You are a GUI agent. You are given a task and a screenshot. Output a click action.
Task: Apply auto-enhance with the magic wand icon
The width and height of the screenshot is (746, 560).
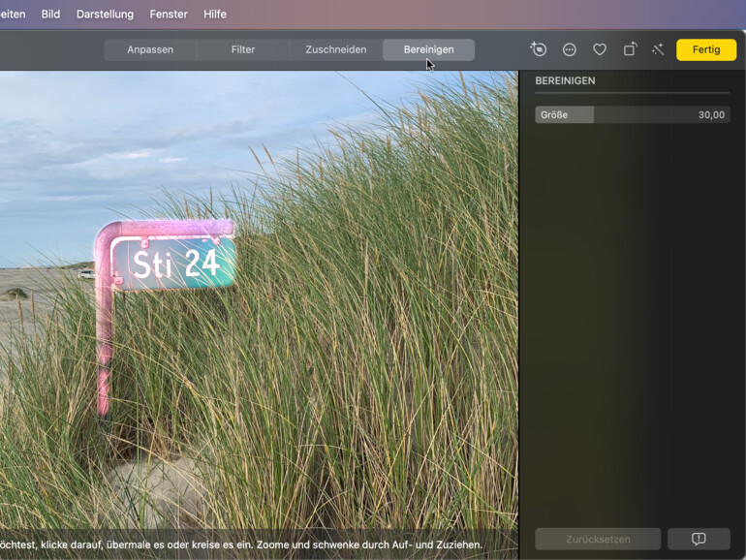[x=658, y=49]
